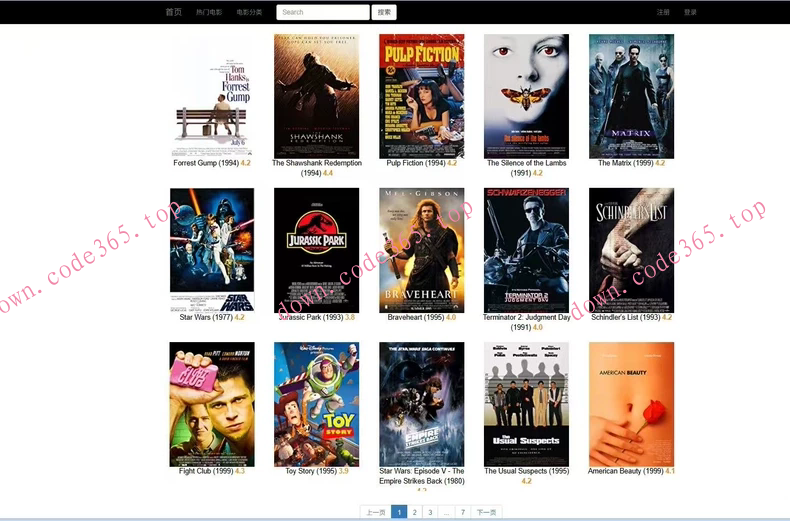
Task: Open the American Beauty poster
Action: click(631, 404)
